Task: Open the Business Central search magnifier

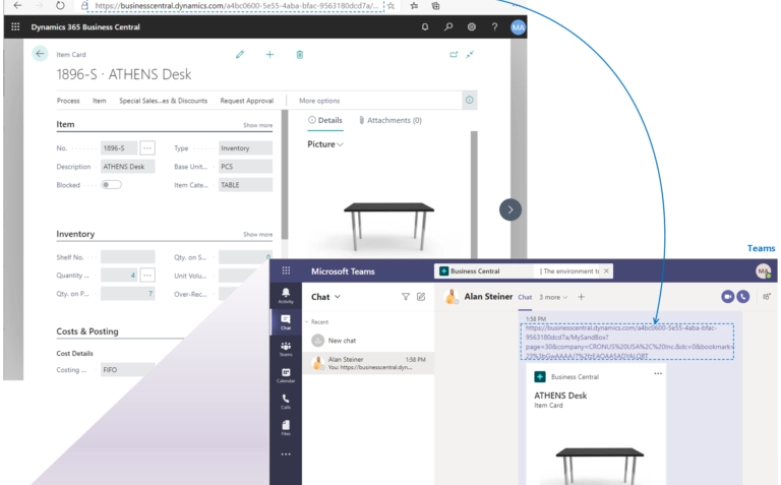Action: (x=448, y=27)
